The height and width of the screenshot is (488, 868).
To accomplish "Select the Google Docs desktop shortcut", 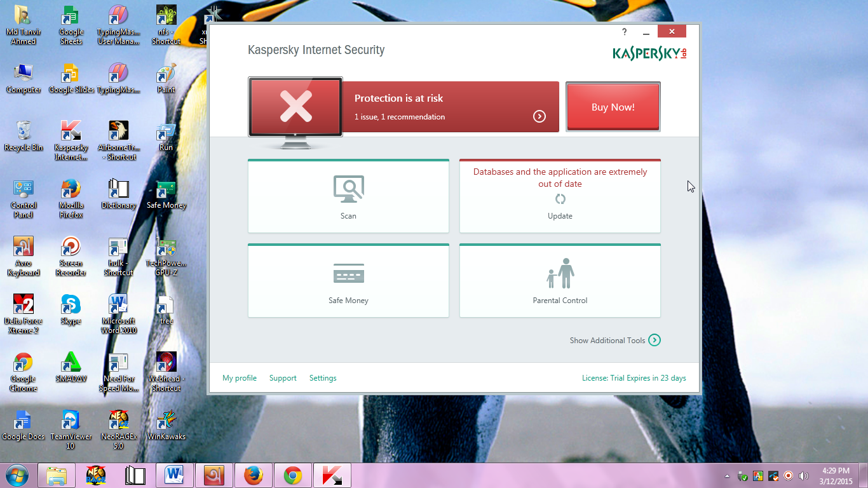I will pyautogui.click(x=24, y=425).
